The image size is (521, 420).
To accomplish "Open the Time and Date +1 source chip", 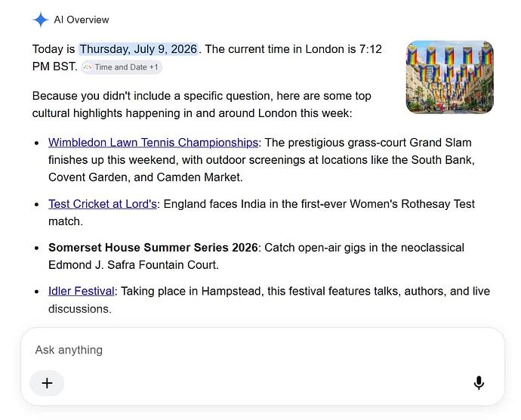I will 122,67.
